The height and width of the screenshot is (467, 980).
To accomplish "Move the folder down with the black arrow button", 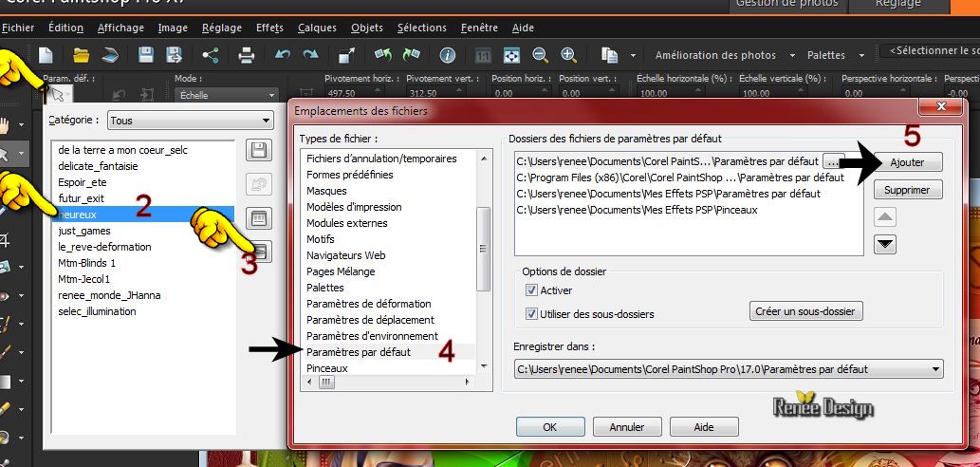I will point(886,244).
